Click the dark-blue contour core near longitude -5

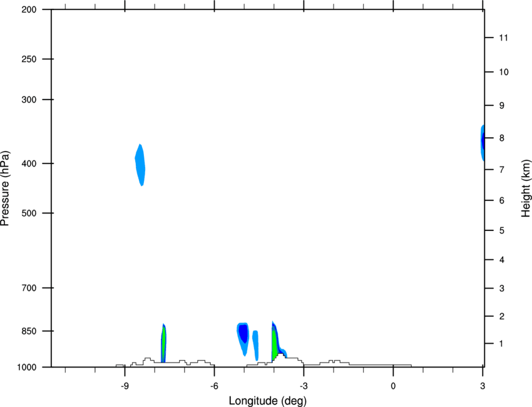pos(243,334)
